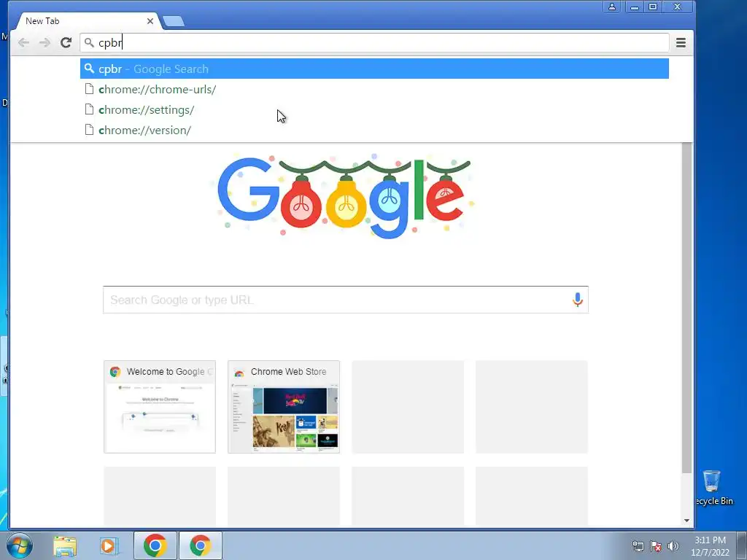Focus the Search Google or type URL box

(346, 300)
